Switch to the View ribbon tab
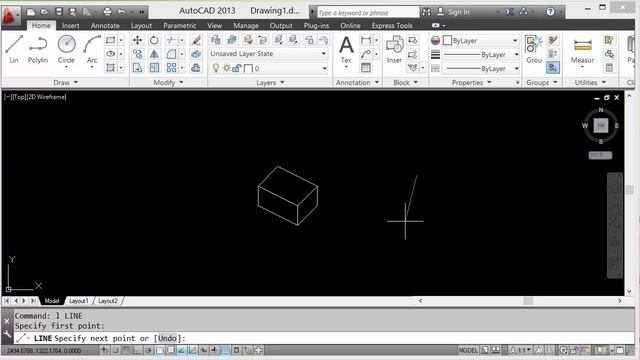Image resolution: width=640 pixels, height=360 pixels. (x=214, y=25)
